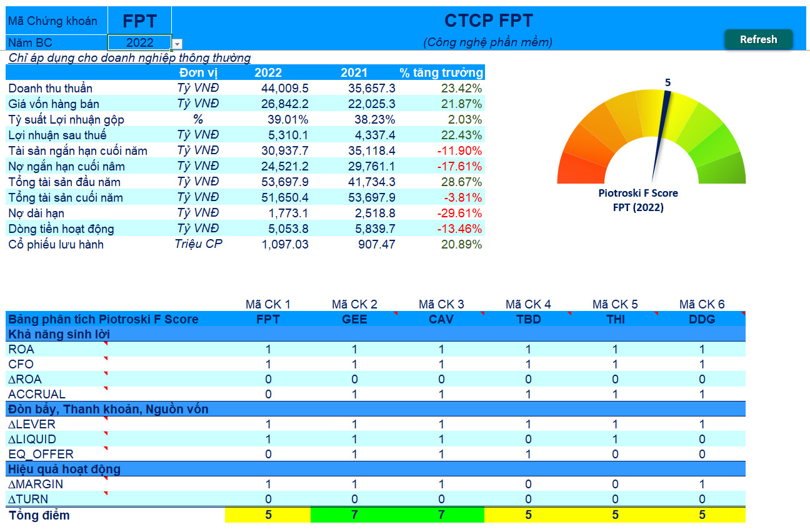Click the Khả năng sinh lời section header
Image resolution: width=810 pixels, height=532 pixels.
tap(59, 334)
